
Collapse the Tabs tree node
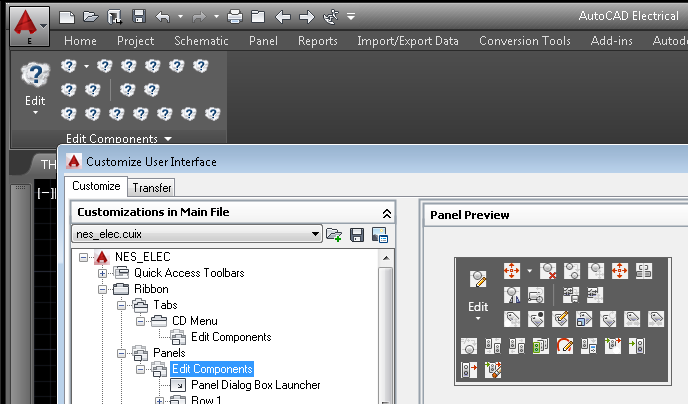coord(122,305)
